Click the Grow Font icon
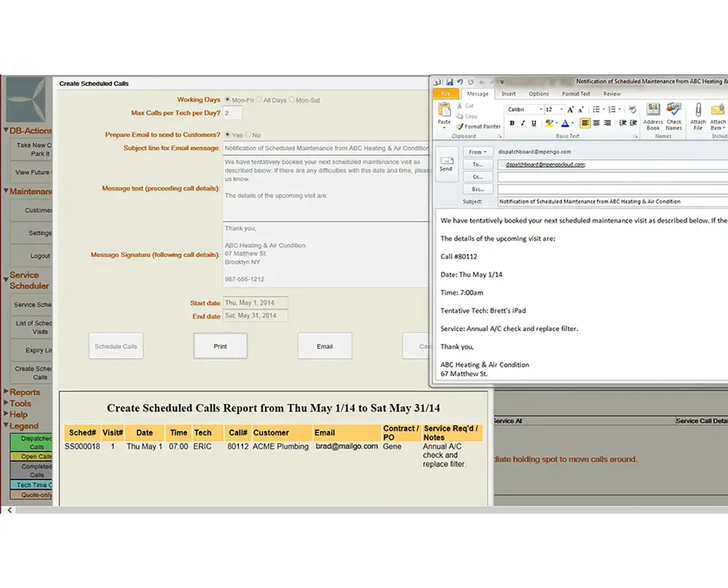This screenshot has width=728, height=588. pos(570,109)
